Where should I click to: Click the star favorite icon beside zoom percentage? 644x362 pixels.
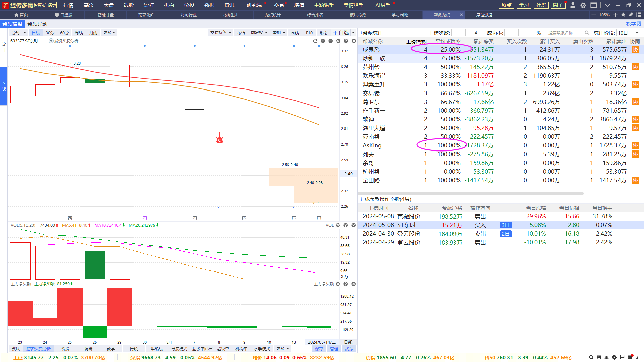(623, 15)
